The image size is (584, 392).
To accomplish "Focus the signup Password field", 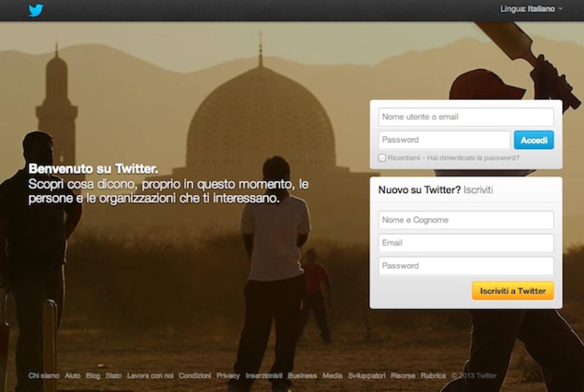I will point(466,266).
